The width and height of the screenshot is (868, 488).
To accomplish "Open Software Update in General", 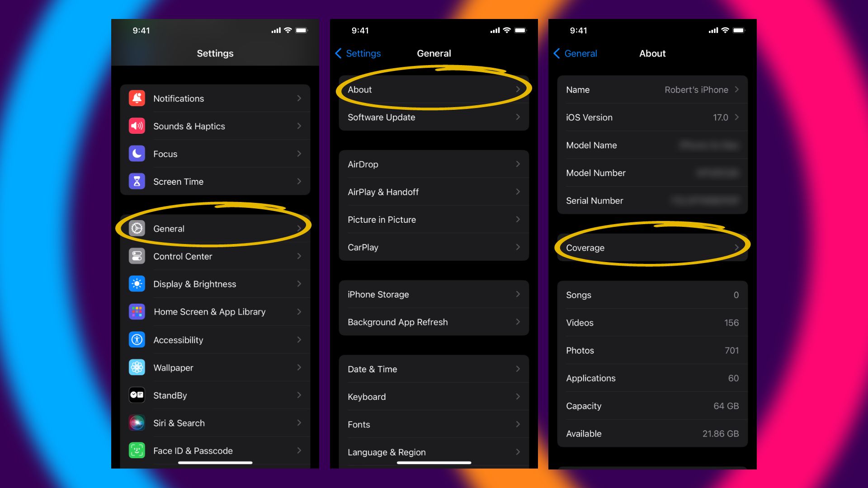I will click(434, 117).
